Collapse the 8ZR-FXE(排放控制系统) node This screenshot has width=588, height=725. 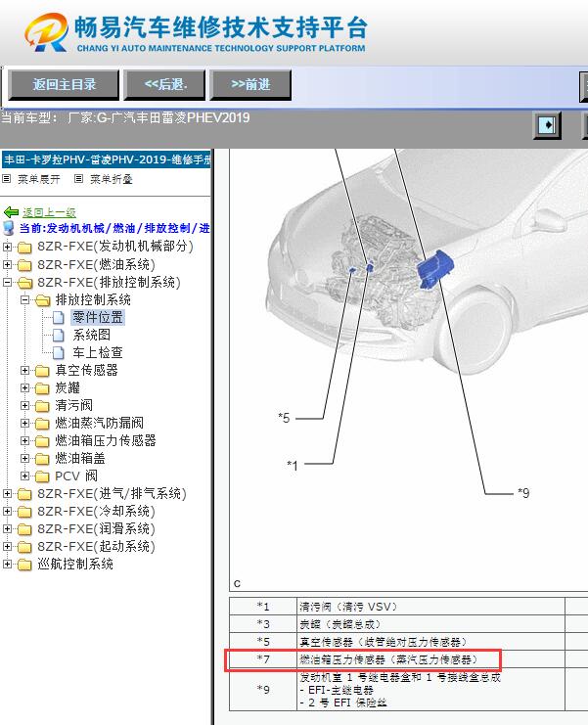(x=7, y=282)
